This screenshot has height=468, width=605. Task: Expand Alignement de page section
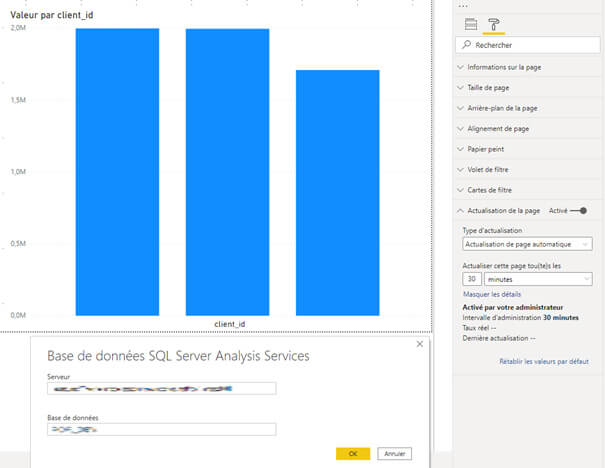(x=528, y=128)
